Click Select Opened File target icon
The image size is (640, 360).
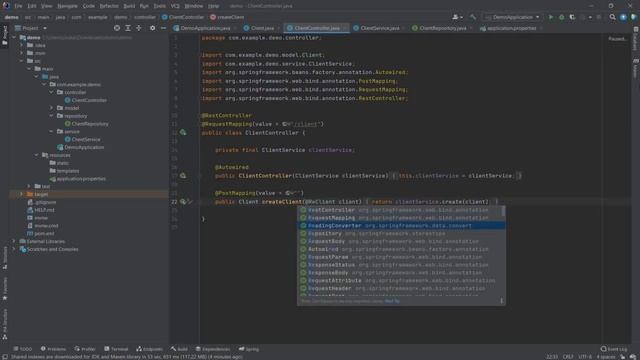coord(117,28)
